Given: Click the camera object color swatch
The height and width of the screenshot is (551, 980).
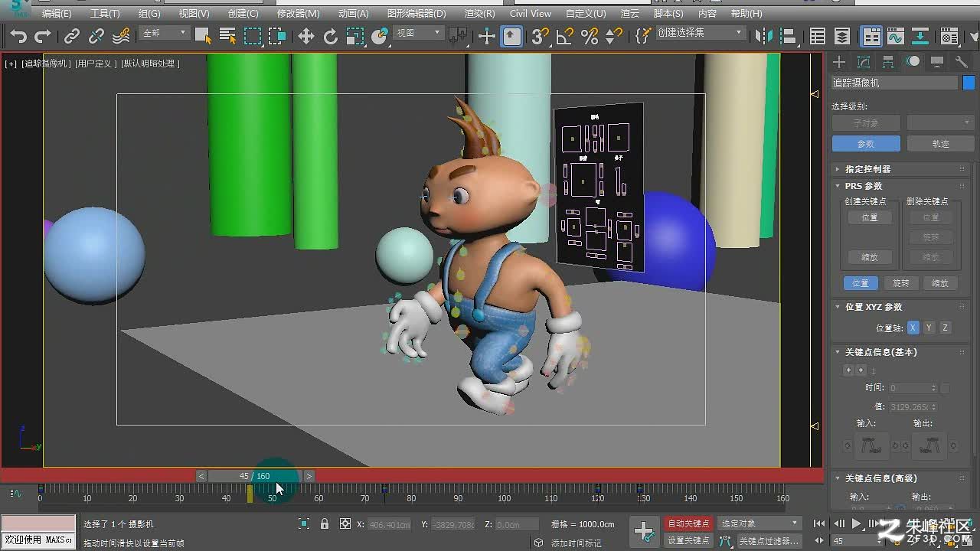Looking at the screenshot, I should click(x=969, y=83).
